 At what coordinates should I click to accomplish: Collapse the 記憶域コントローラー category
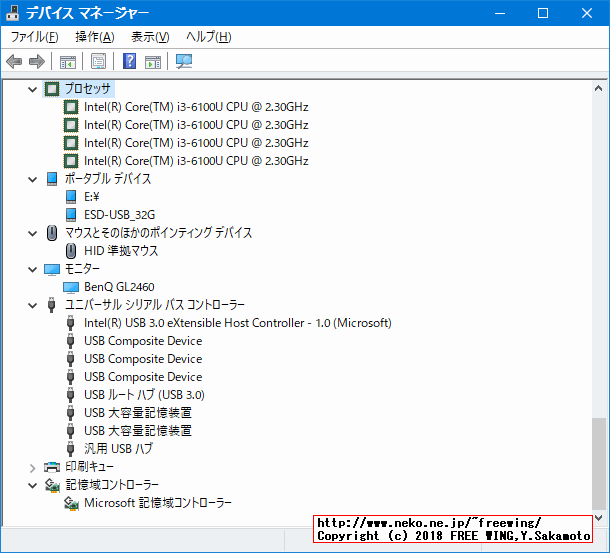[x=33, y=485]
